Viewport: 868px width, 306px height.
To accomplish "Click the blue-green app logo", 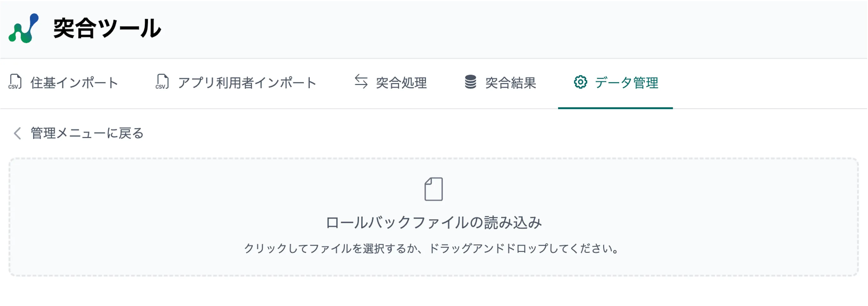I will [x=23, y=28].
